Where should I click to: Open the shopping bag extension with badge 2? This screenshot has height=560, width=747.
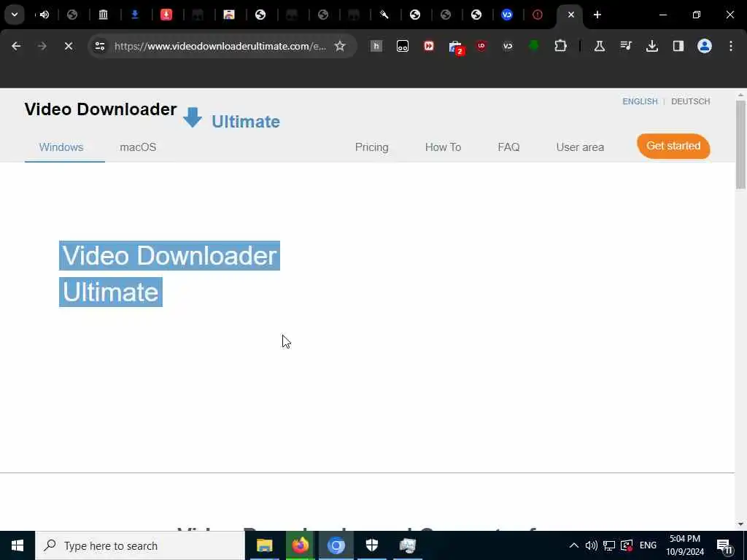point(456,47)
